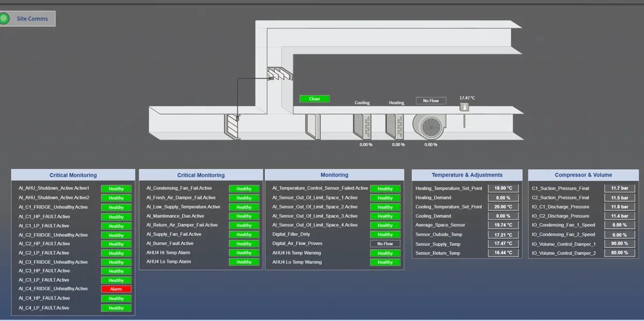This screenshot has height=321, width=644.
Task: Click Healthy status for AHU4 Hi Temp Warning
Action: 385,253
